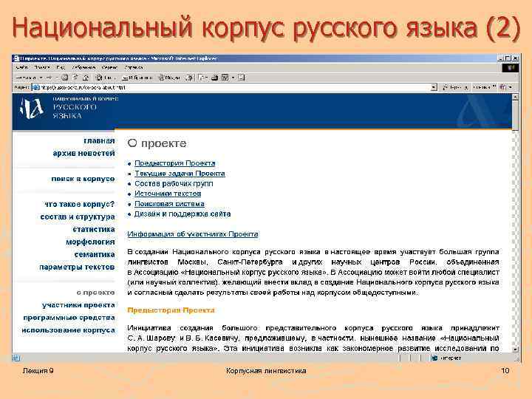Open the Справка (Help) menu

pos(133,67)
